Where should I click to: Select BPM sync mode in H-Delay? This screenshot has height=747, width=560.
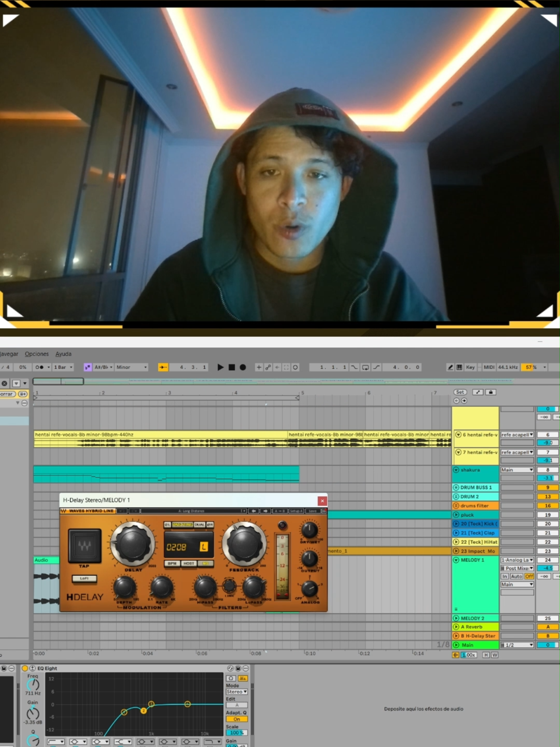pyautogui.click(x=172, y=563)
